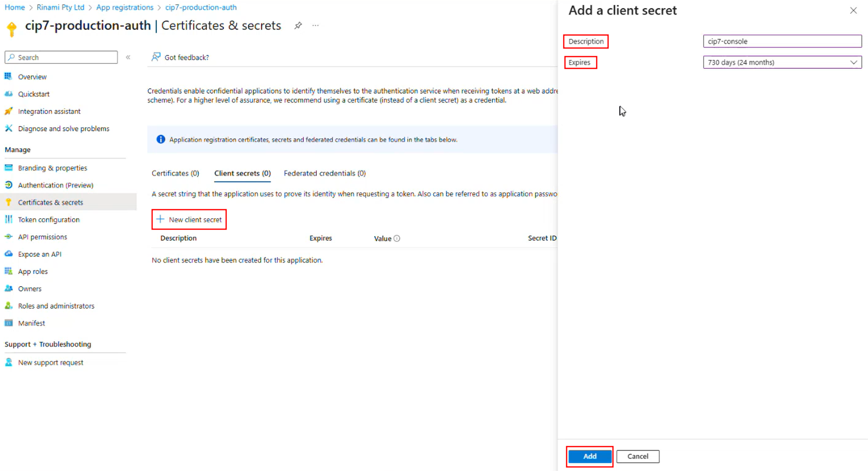
Task: Click the Diagnose and solve problems wrench icon
Action: pos(8,128)
